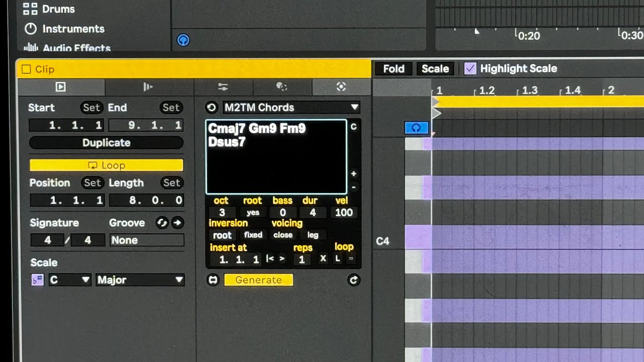Click the Set button beside Length
The width and height of the screenshot is (644, 362).
coord(172,183)
